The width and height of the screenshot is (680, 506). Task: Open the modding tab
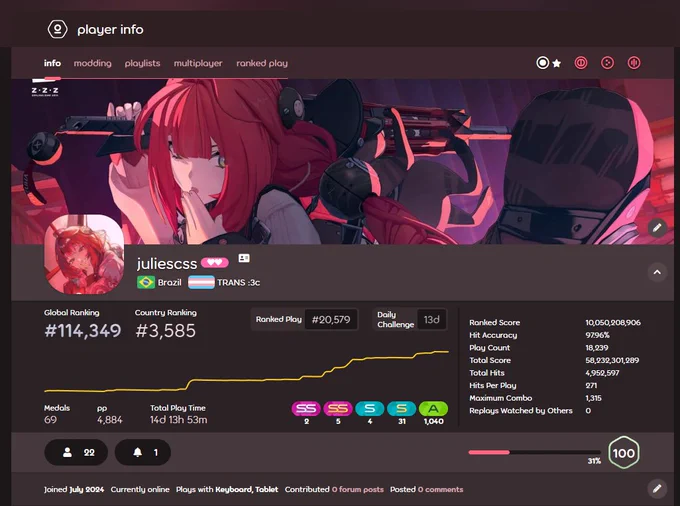92,63
